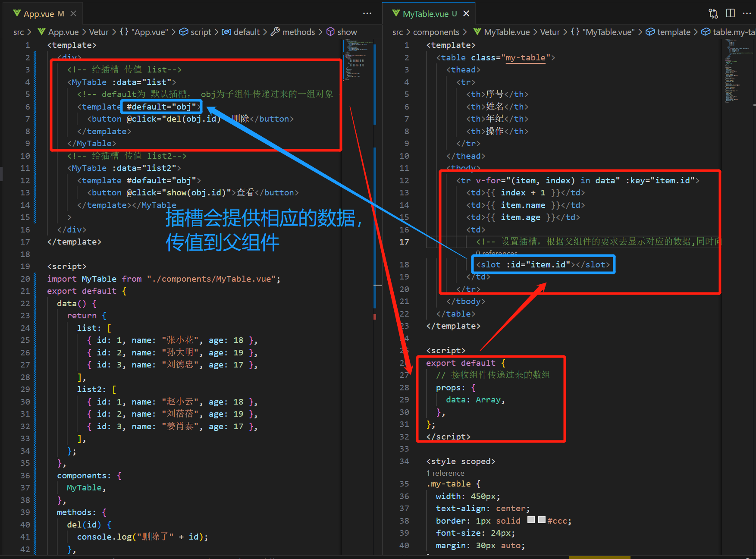Screen dimensions: 756x559
Task: Click the #ccc color swatch in border rule
Action: 542,520
